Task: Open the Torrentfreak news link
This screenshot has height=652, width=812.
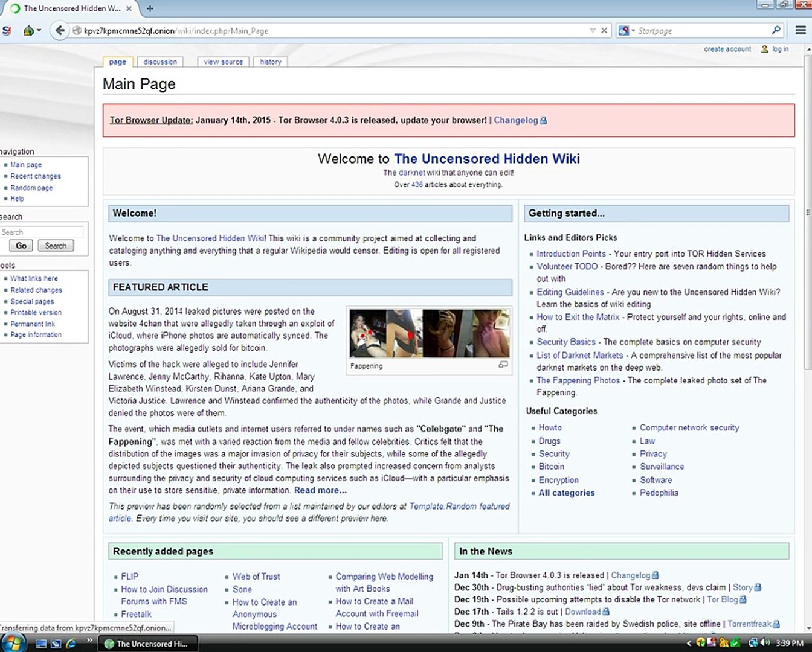Action: 749,624
